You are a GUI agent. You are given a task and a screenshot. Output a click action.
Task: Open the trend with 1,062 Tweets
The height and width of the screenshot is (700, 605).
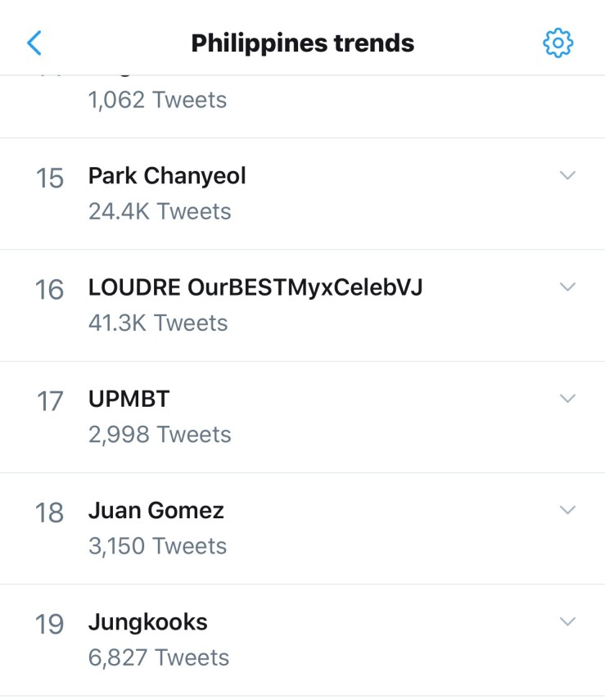point(158,101)
